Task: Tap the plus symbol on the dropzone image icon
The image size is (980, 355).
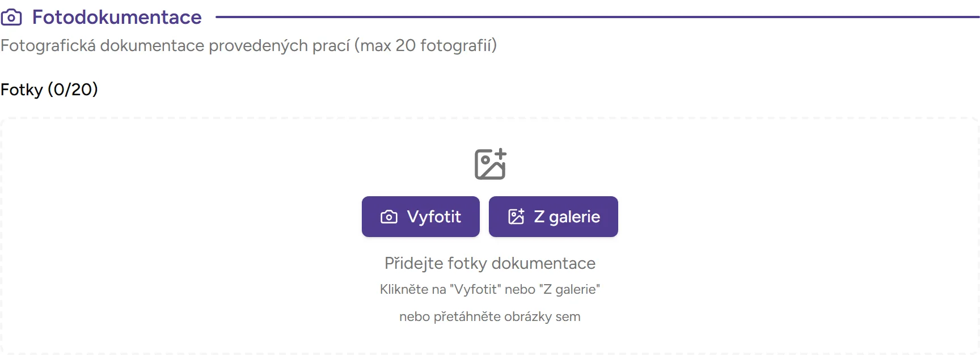Action: [x=501, y=153]
